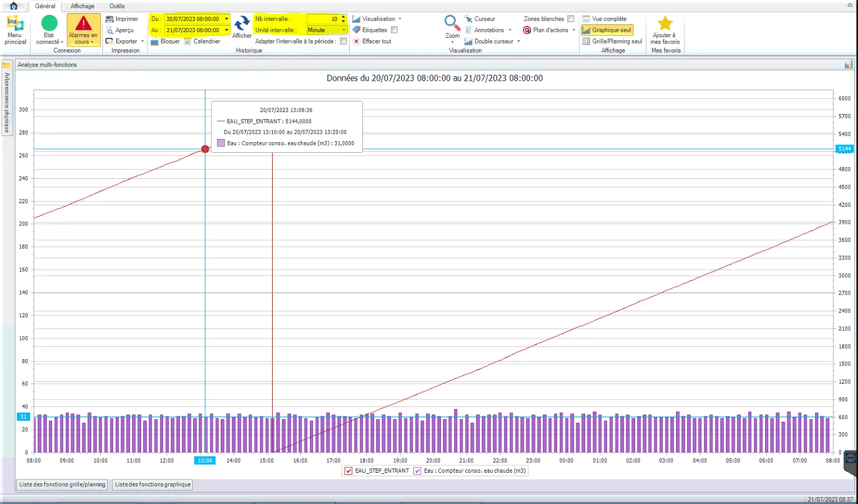Click the home icon in the ribbon
The image size is (858, 504).
[x=14, y=6]
